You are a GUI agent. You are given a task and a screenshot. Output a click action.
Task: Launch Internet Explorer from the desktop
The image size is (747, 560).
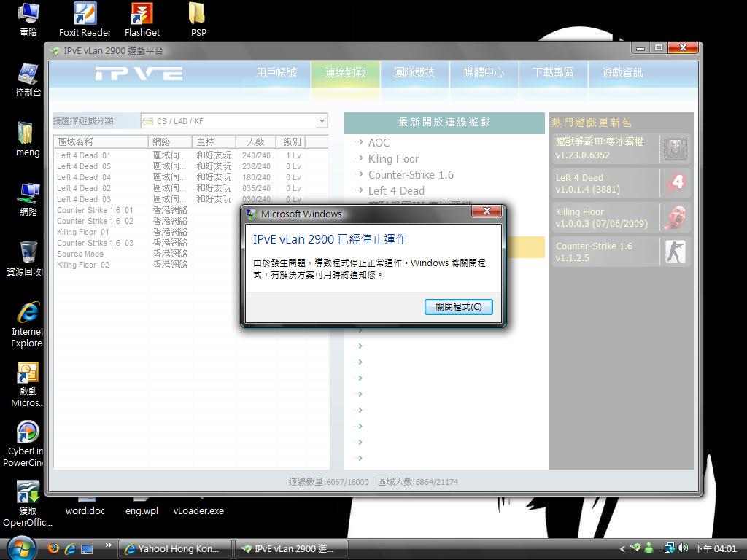[x=27, y=324]
